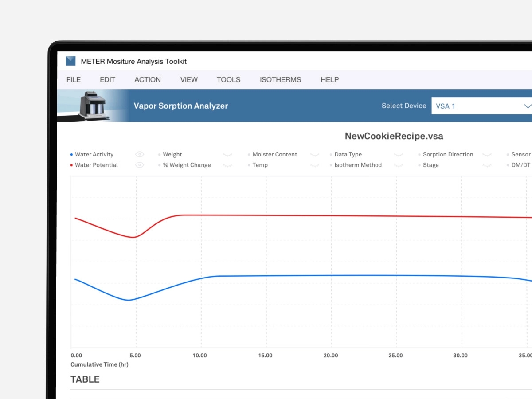Click the Water Potential legend label
Screen dimensions: 532x399
pos(96,165)
